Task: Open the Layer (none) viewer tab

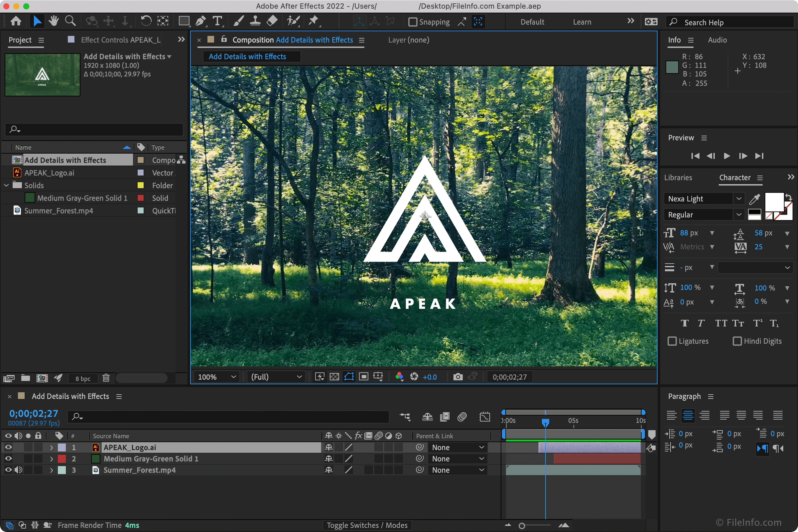Action: click(x=409, y=40)
